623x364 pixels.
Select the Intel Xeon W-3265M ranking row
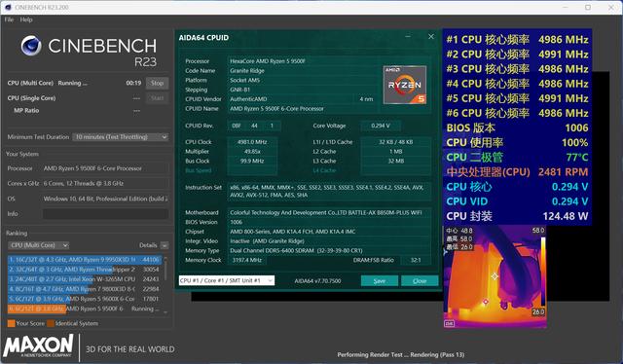coord(85,279)
